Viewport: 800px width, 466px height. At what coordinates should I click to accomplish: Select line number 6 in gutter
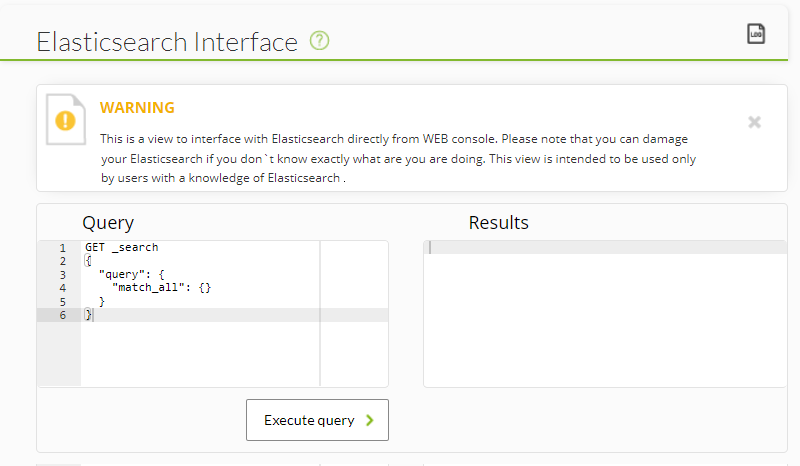point(62,315)
